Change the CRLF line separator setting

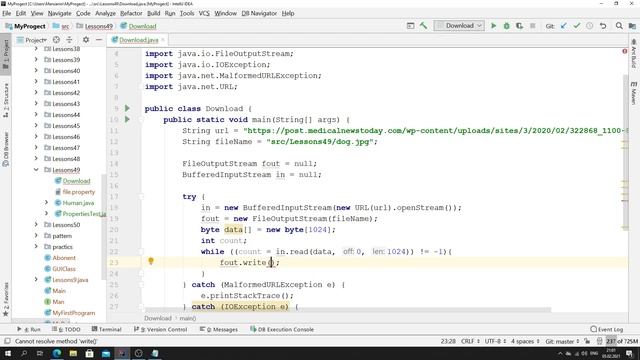pos(471,341)
